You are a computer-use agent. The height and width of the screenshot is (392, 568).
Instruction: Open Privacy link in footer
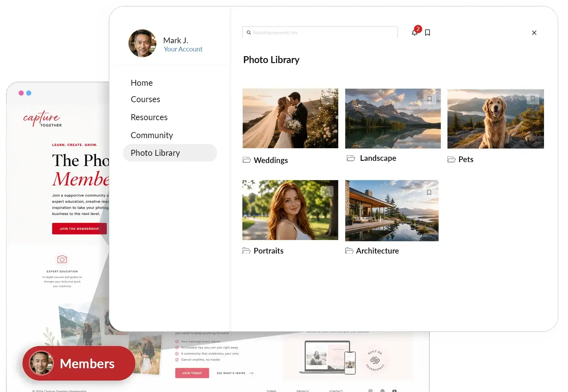(303, 391)
